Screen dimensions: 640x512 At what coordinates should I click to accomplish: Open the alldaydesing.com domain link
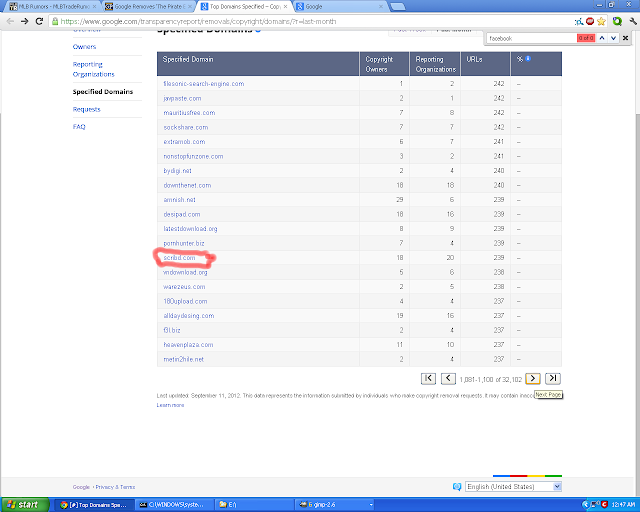[x=189, y=316]
